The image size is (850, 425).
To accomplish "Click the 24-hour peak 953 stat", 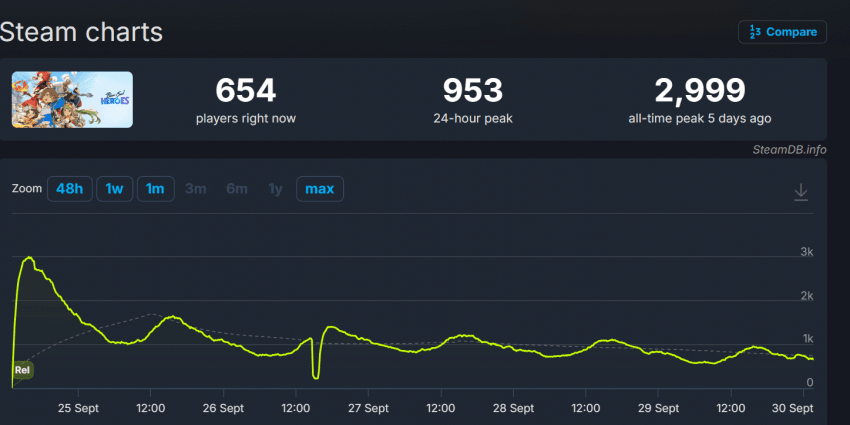I will coord(473,91).
